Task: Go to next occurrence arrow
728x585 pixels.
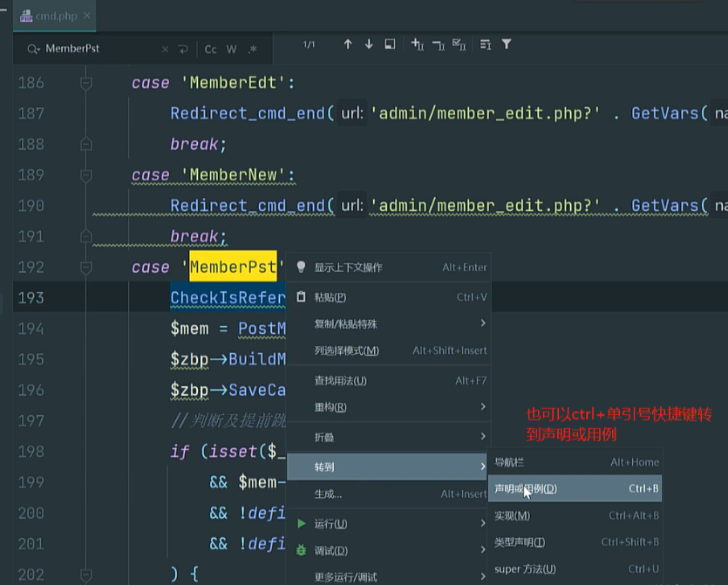Action: tap(369, 44)
